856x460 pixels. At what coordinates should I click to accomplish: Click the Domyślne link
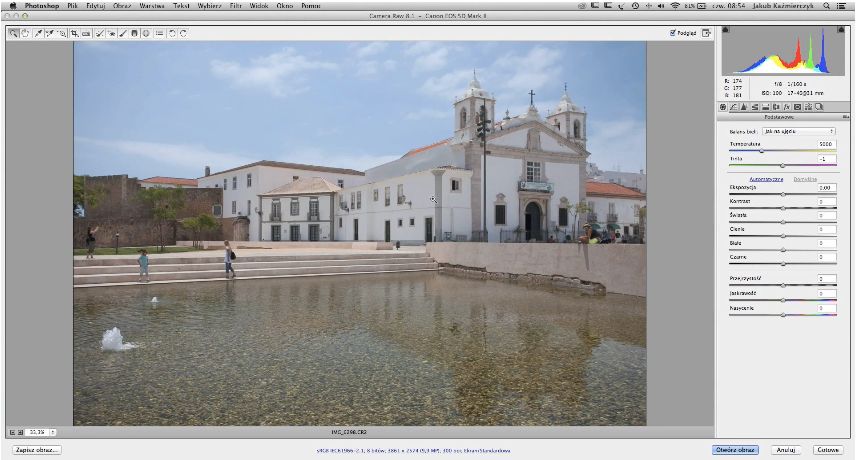805,179
